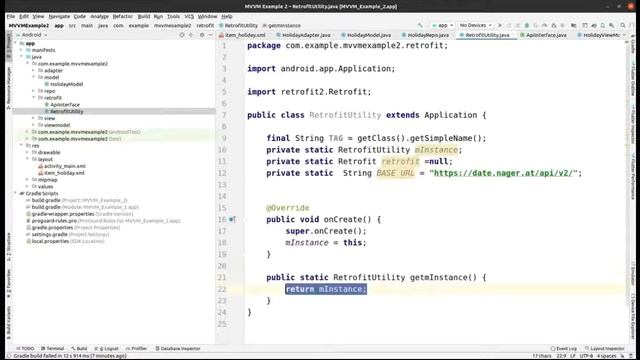
Task: Start debugging with the green bug icon
Action: click(527, 25)
